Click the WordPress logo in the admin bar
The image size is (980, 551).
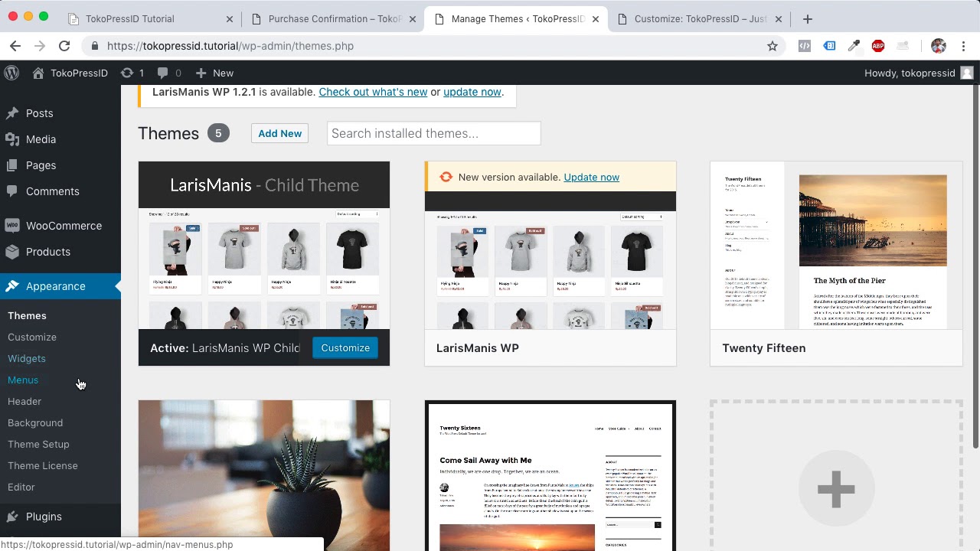[11, 73]
